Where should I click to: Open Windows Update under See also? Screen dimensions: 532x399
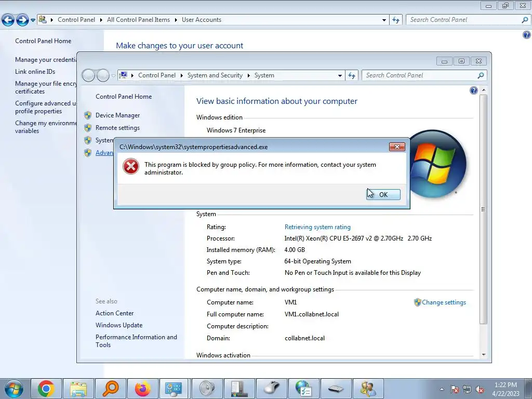(x=119, y=325)
